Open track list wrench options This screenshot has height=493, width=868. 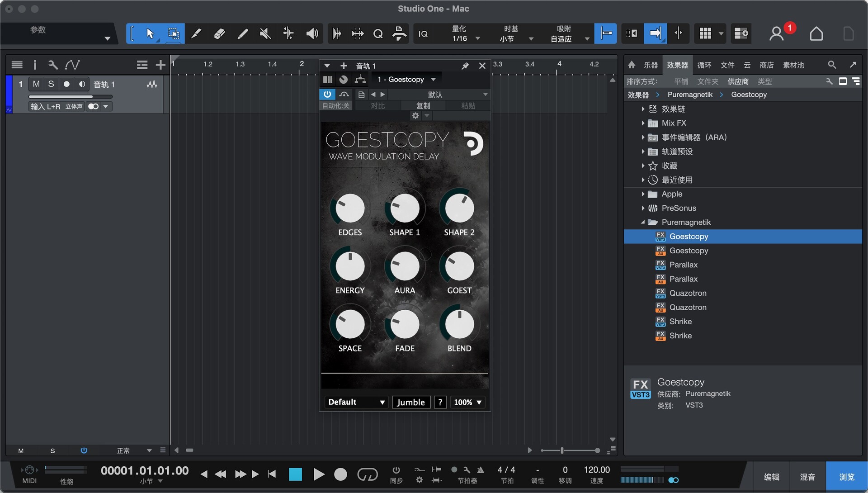(x=53, y=65)
